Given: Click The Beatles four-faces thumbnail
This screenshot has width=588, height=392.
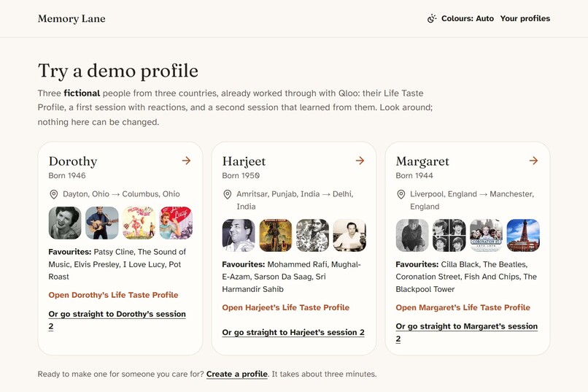Looking at the screenshot, I should coord(449,235).
